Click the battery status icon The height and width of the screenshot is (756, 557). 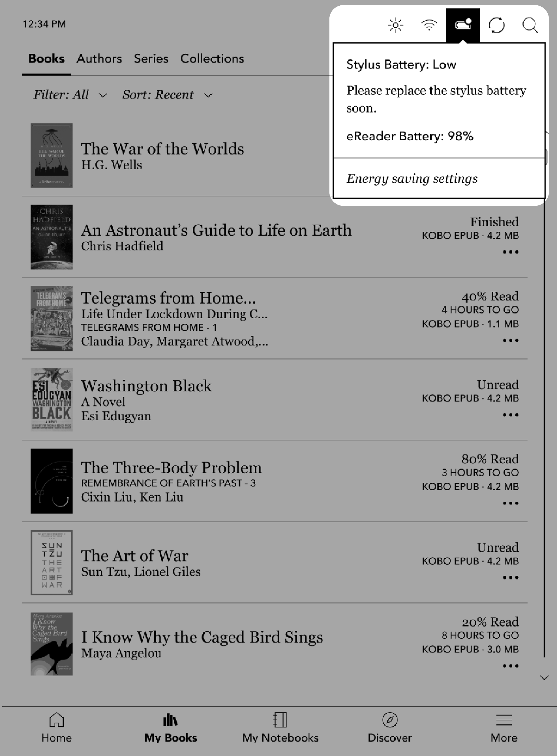462,25
